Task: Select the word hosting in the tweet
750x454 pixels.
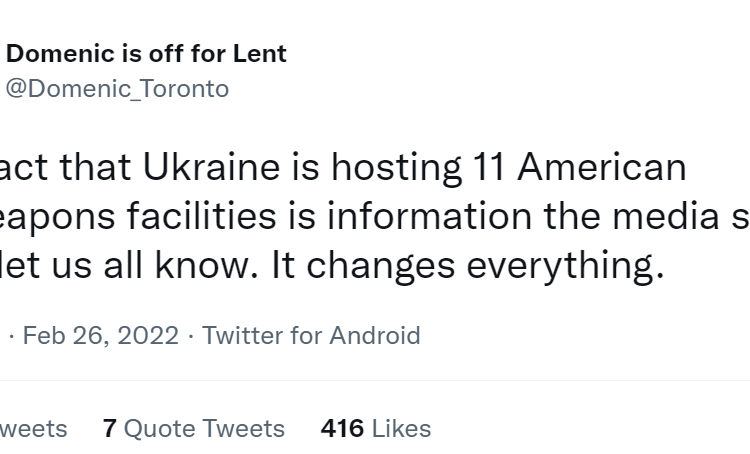Action: click(397, 168)
